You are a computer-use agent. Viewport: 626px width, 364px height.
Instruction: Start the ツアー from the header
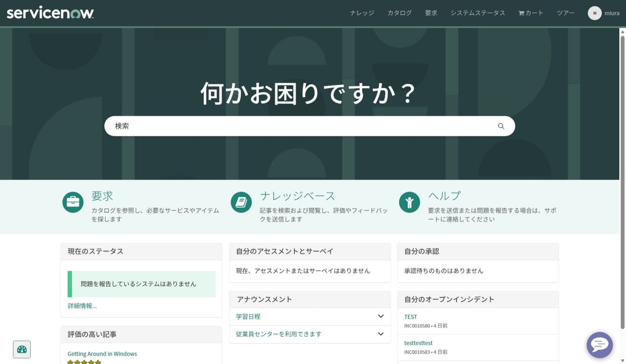coord(565,13)
